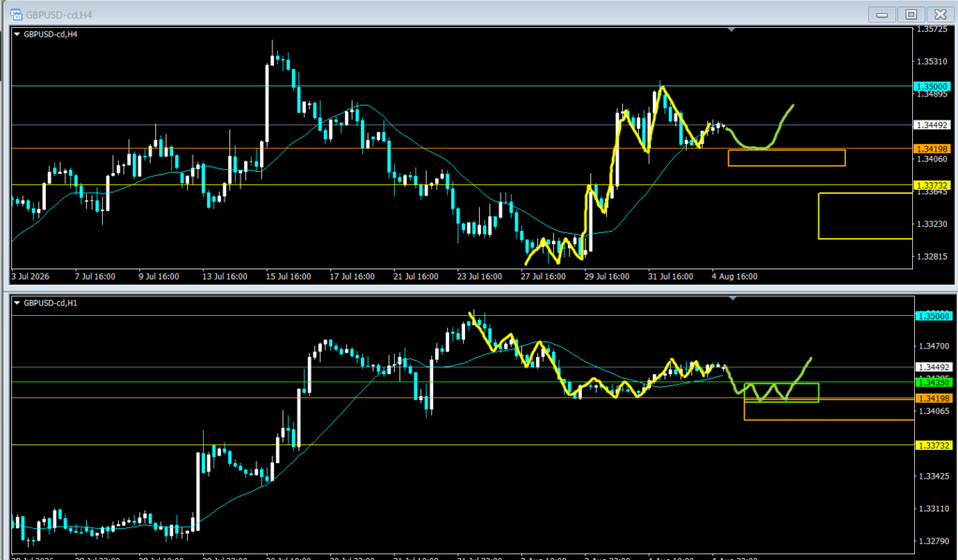Click the '29 Jul 16:00' time axis label
This screenshot has width=958, height=560.
[x=606, y=277]
